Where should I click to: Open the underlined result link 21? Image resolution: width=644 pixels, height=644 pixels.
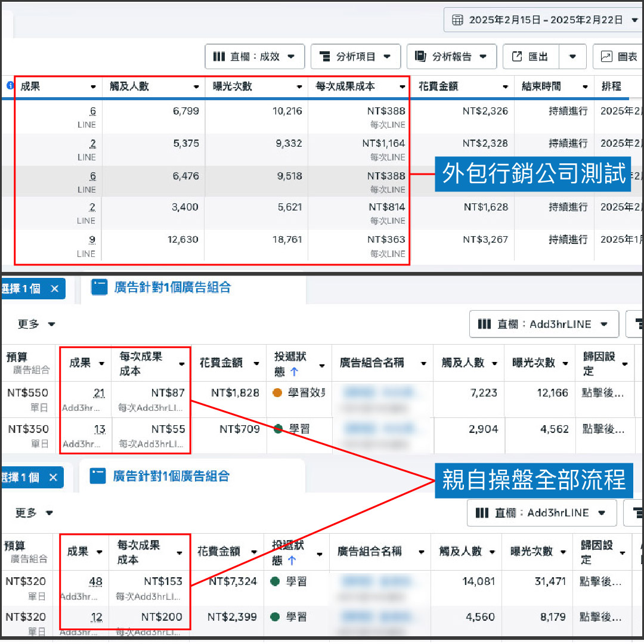click(99, 393)
